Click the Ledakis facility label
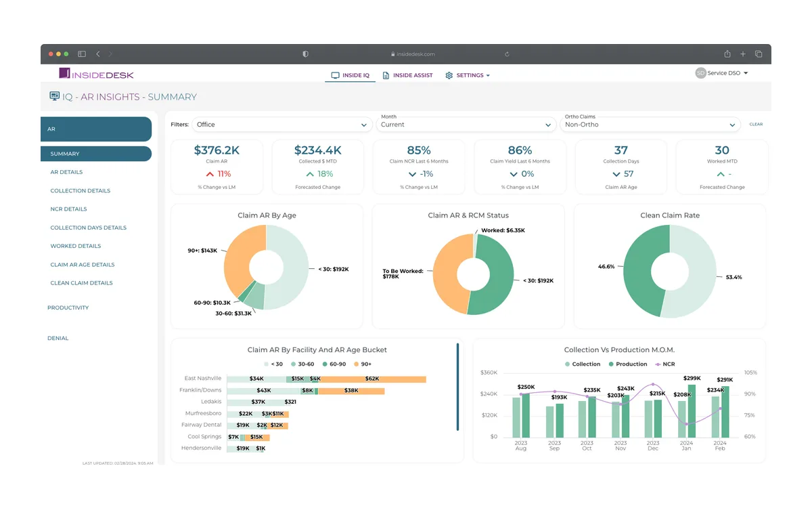This screenshot has height=508, width=812. click(x=211, y=402)
